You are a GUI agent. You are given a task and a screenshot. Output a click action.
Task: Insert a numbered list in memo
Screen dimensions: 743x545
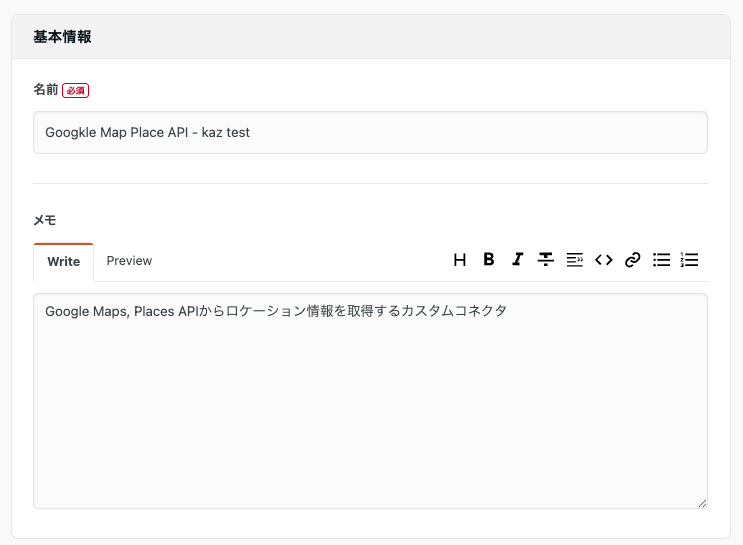689,260
